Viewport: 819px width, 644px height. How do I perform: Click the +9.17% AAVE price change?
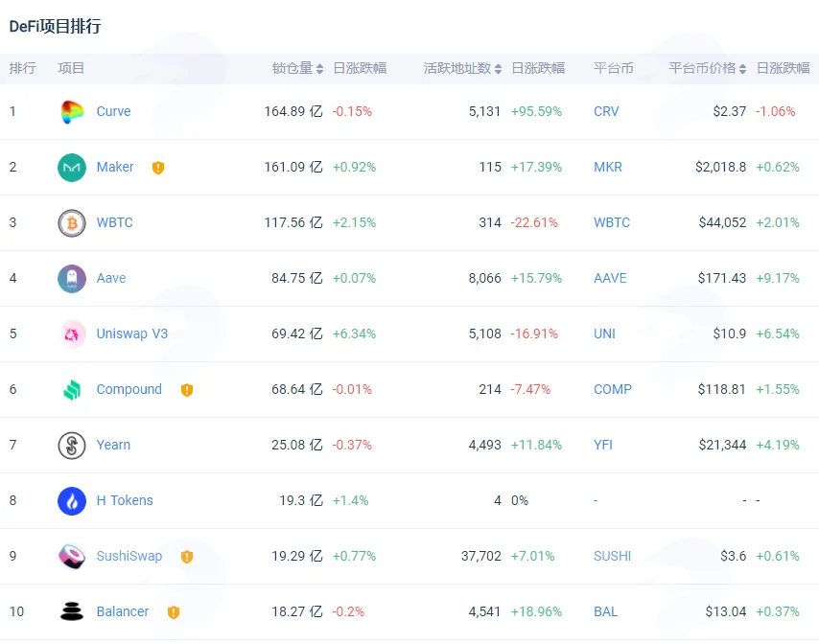pyautogui.click(x=778, y=278)
